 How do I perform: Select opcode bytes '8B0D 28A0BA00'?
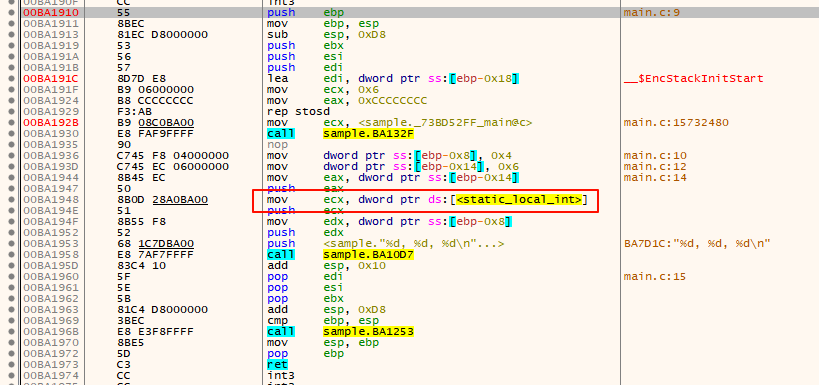pos(162,200)
